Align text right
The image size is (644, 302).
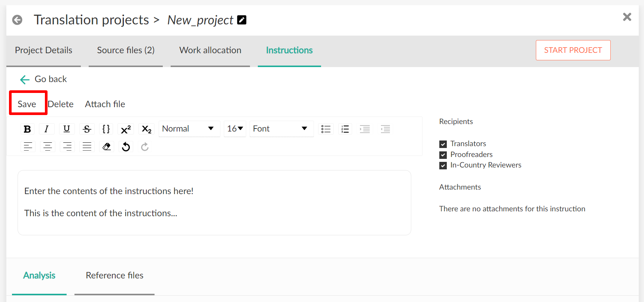[x=67, y=147]
